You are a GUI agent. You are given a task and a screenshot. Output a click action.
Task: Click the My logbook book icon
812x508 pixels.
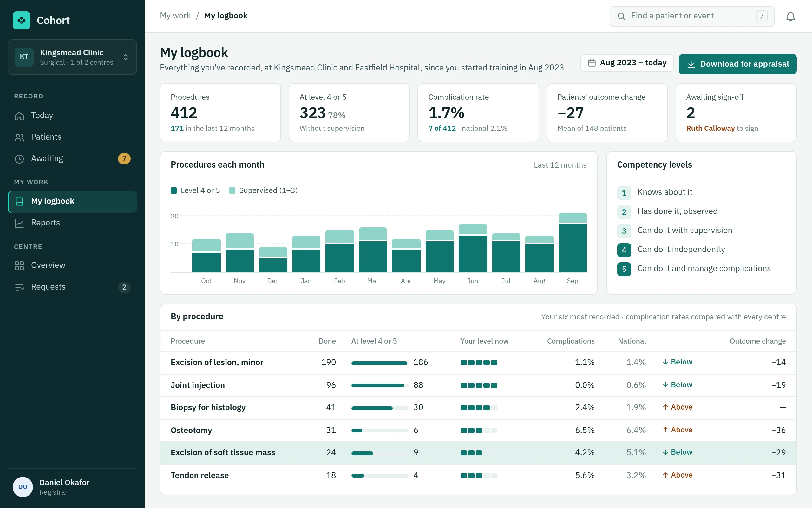(x=19, y=202)
